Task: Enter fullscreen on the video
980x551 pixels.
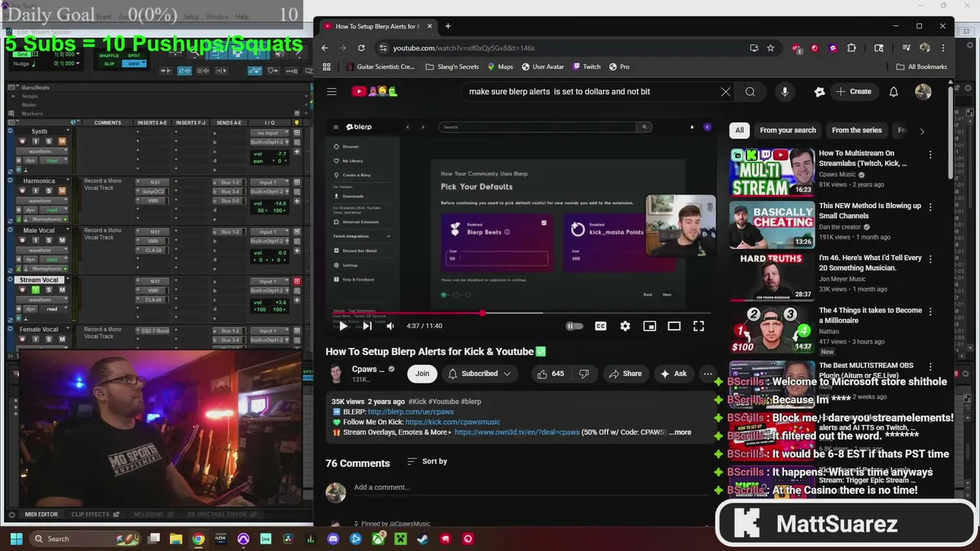Action: 698,326
